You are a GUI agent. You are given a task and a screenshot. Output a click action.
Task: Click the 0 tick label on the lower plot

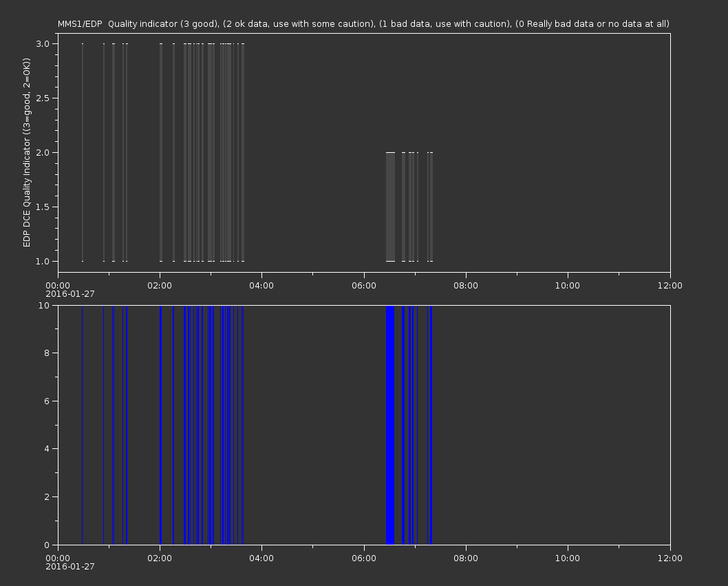pyautogui.click(x=47, y=545)
